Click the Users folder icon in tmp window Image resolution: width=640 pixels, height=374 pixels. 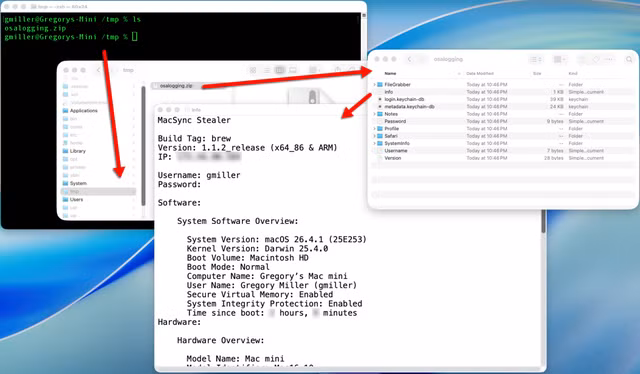pos(65,200)
